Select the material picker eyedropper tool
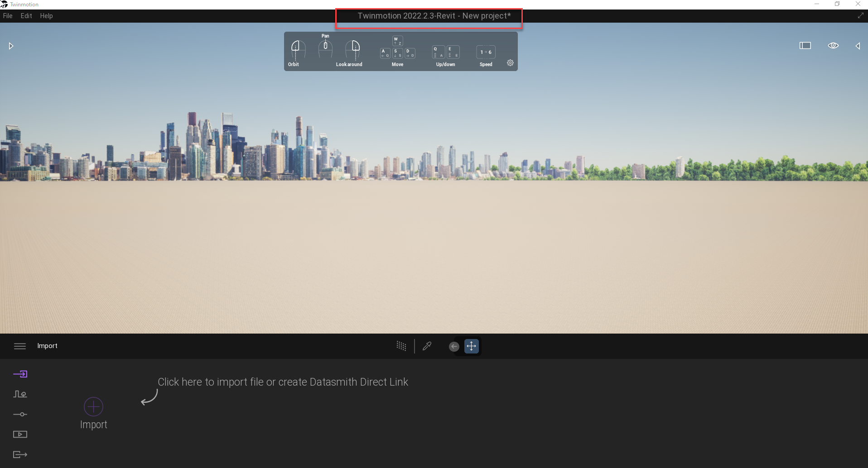This screenshot has height=468, width=868. click(x=427, y=346)
